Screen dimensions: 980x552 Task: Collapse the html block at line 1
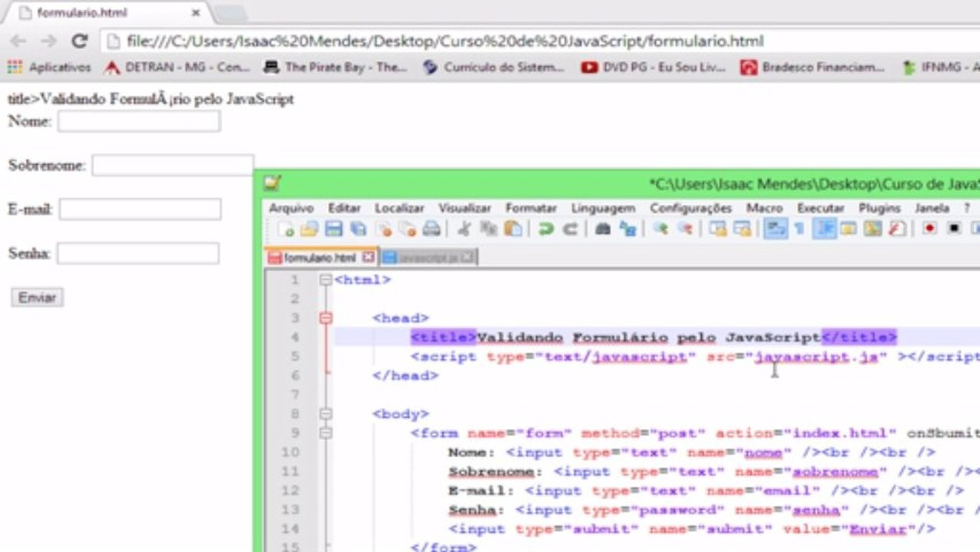click(326, 280)
